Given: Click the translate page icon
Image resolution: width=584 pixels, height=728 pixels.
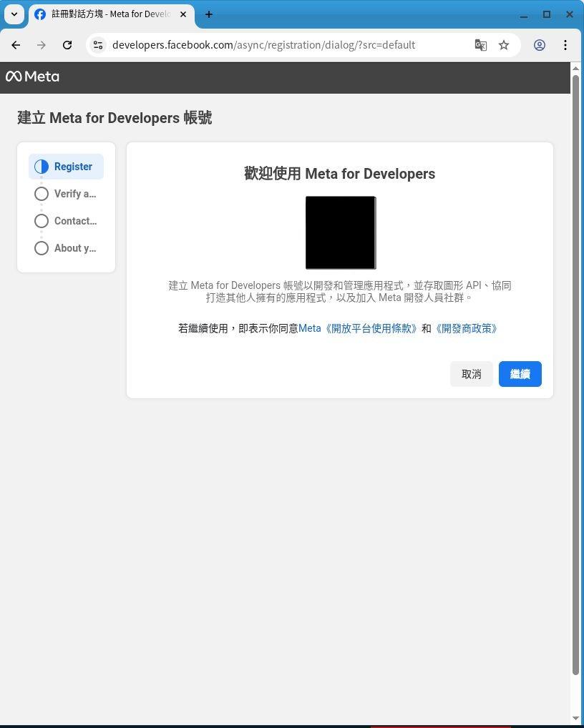Looking at the screenshot, I should pos(480,45).
